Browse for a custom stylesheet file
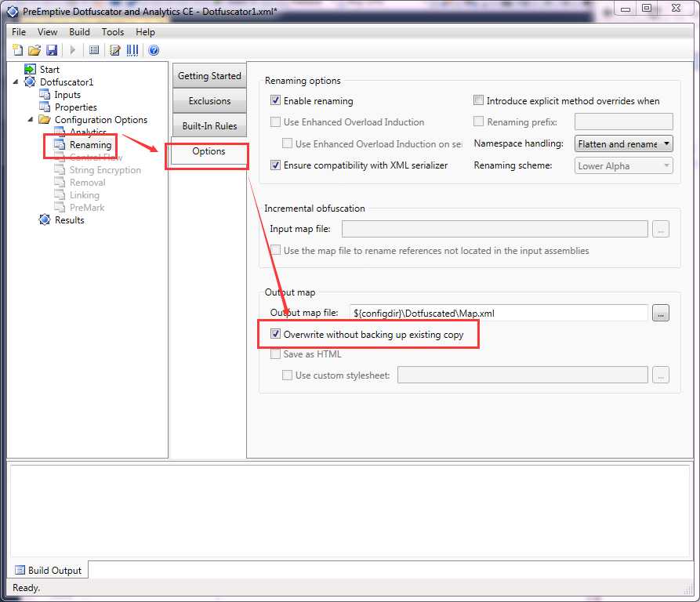The width and height of the screenshot is (700, 602). click(661, 375)
